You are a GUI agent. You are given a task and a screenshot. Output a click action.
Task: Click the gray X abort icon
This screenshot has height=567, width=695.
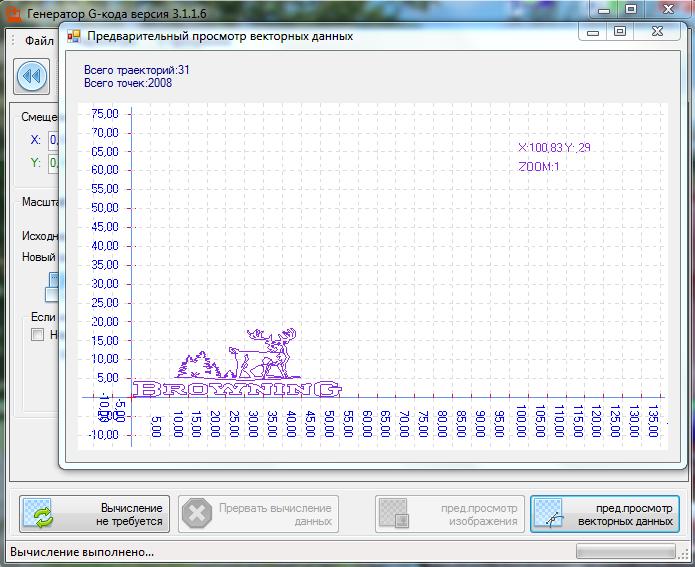[x=197, y=514]
